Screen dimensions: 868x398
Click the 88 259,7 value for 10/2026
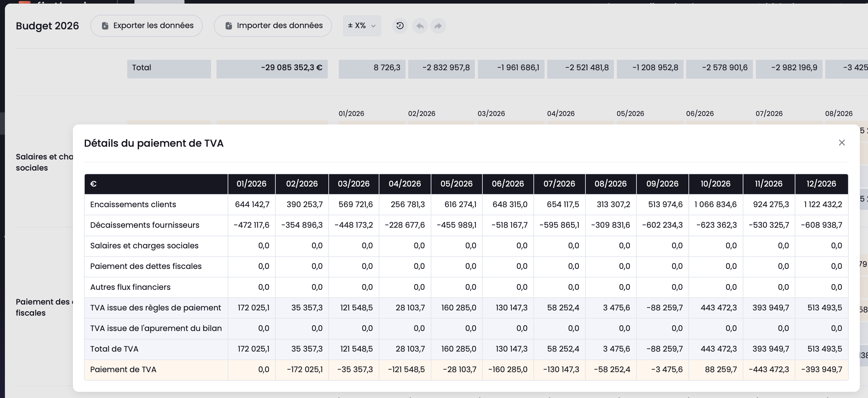tap(721, 370)
